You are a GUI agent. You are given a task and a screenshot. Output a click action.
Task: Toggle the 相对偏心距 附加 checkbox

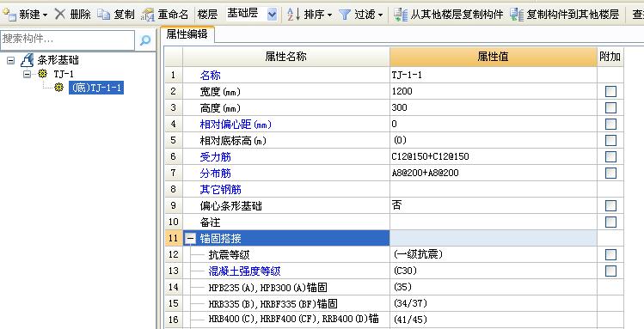[x=610, y=124]
